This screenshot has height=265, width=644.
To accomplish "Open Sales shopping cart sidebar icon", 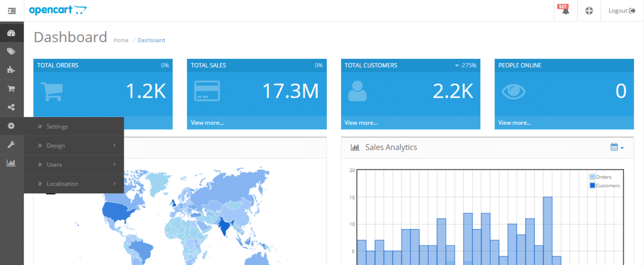I will click(11, 89).
